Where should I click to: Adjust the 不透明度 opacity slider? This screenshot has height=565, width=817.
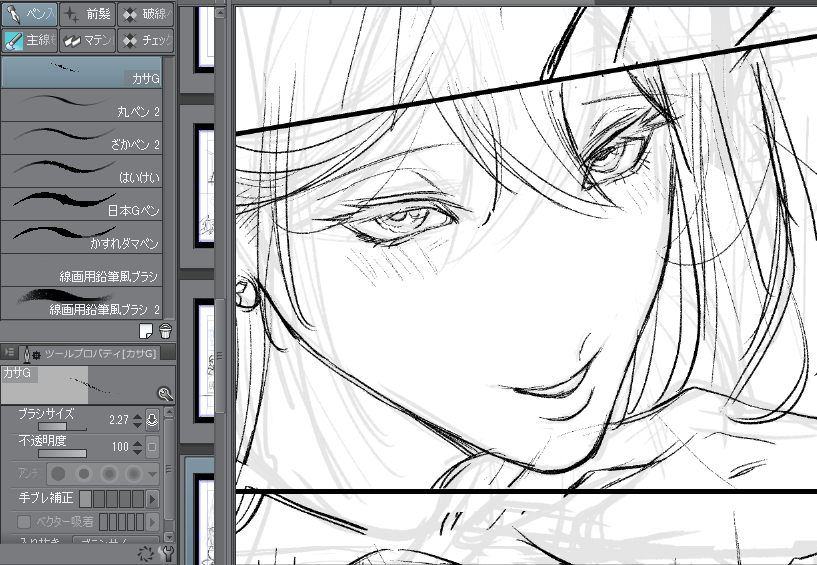(x=63, y=453)
